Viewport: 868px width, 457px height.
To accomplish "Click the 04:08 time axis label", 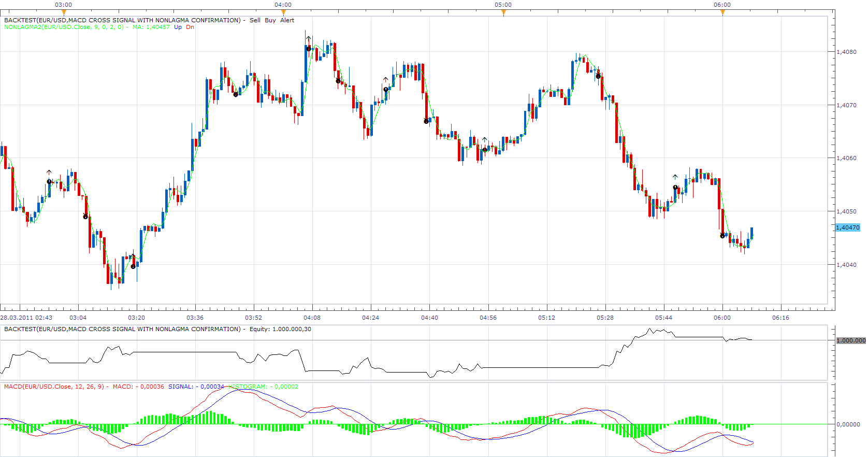I will (312, 318).
